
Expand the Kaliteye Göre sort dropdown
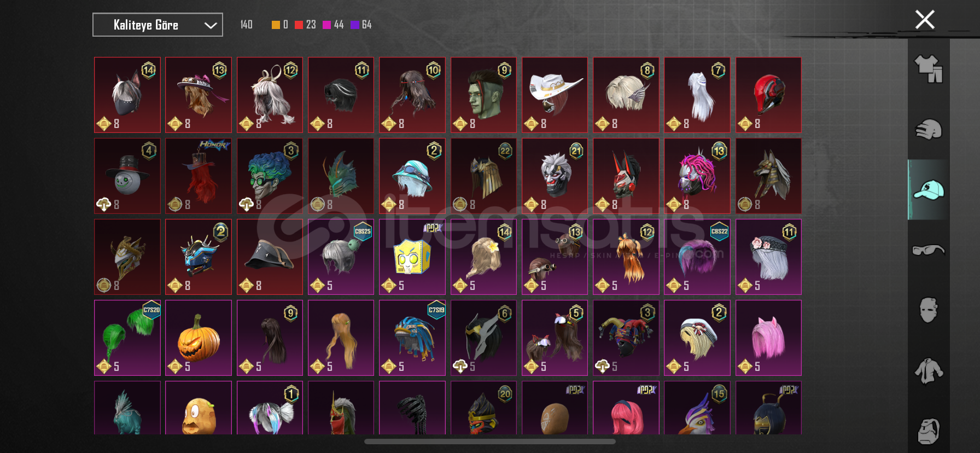pyautogui.click(x=157, y=25)
